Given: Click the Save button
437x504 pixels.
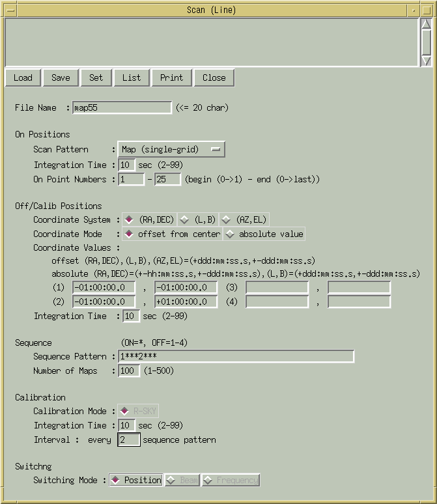Looking at the screenshot, I should 61,78.
